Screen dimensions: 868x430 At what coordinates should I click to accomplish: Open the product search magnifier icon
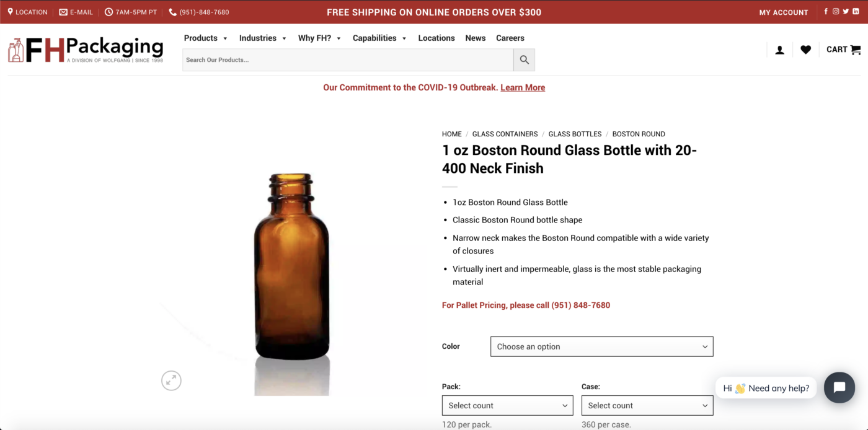click(x=524, y=59)
